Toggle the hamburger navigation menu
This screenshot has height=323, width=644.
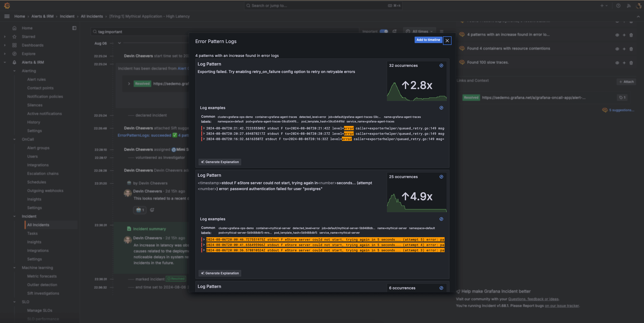(7, 16)
